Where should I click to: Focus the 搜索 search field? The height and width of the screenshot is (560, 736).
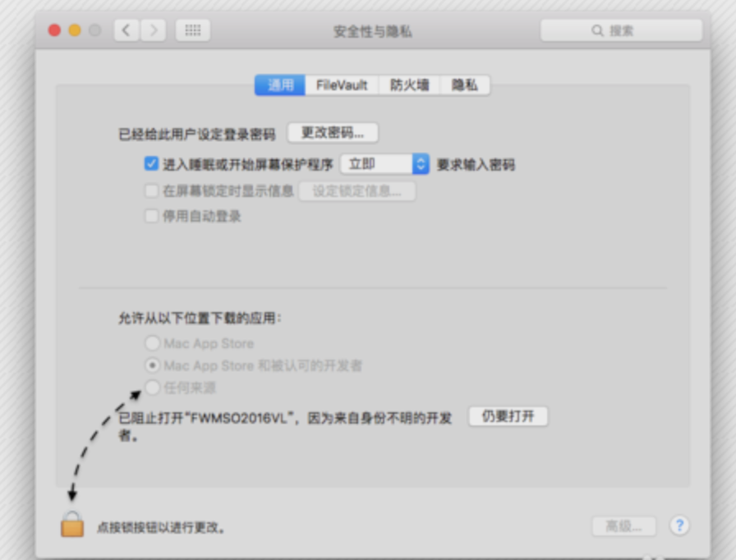(621, 30)
